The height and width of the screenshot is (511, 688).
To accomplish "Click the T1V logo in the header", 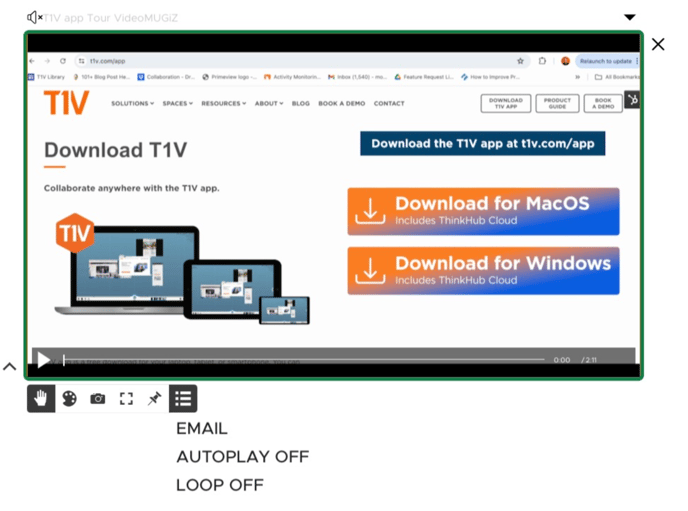I will pyautogui.click(x=66, y=103).
